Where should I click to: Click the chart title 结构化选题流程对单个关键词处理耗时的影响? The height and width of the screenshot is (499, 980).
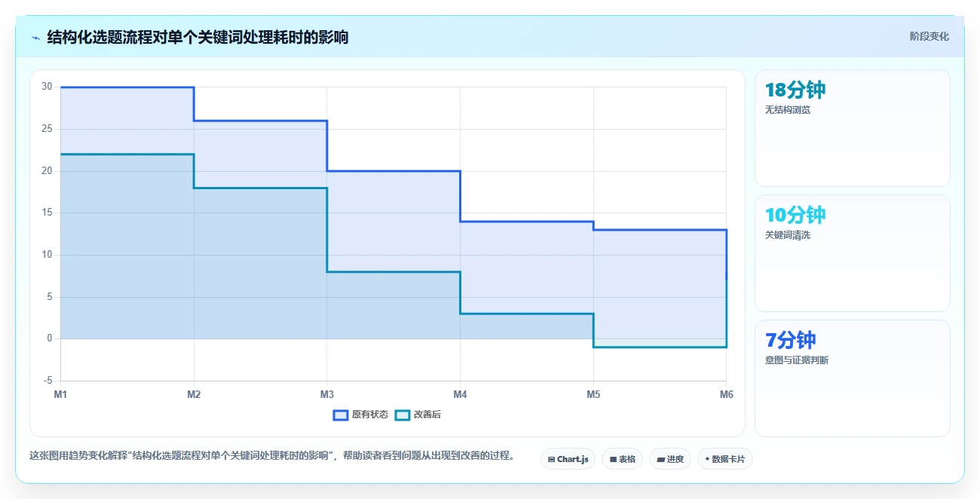pyautogui.click(x=198, y=37)
